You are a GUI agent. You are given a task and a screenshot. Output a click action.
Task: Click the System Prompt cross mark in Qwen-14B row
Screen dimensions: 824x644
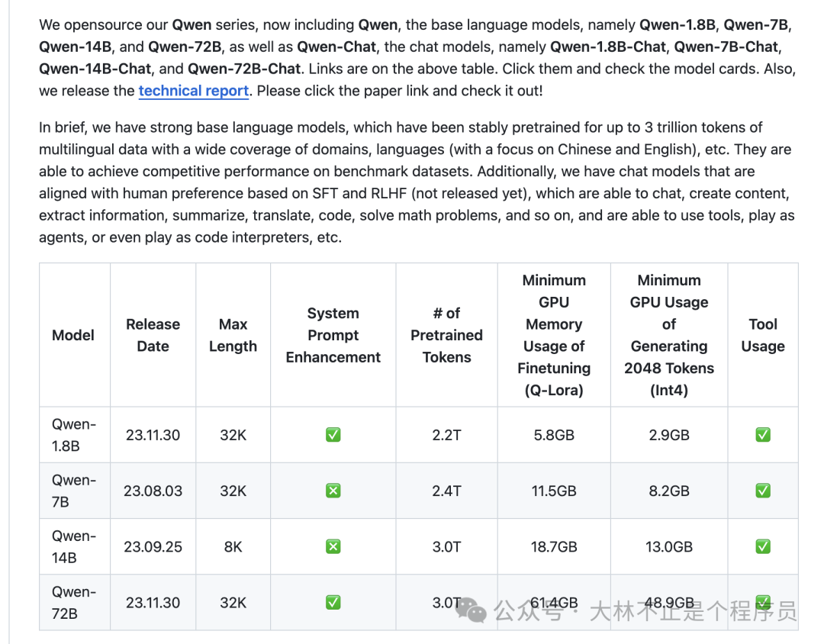point(333,547)
